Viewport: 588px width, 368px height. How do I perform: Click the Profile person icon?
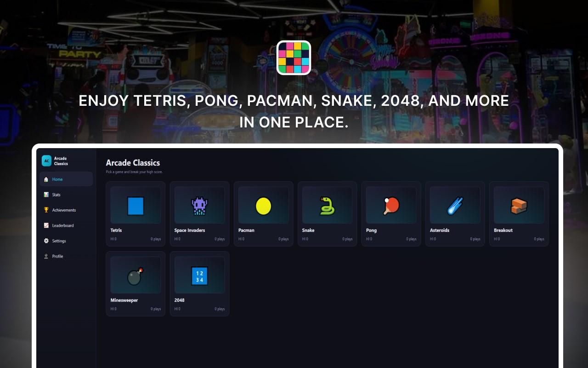(46, 256)
